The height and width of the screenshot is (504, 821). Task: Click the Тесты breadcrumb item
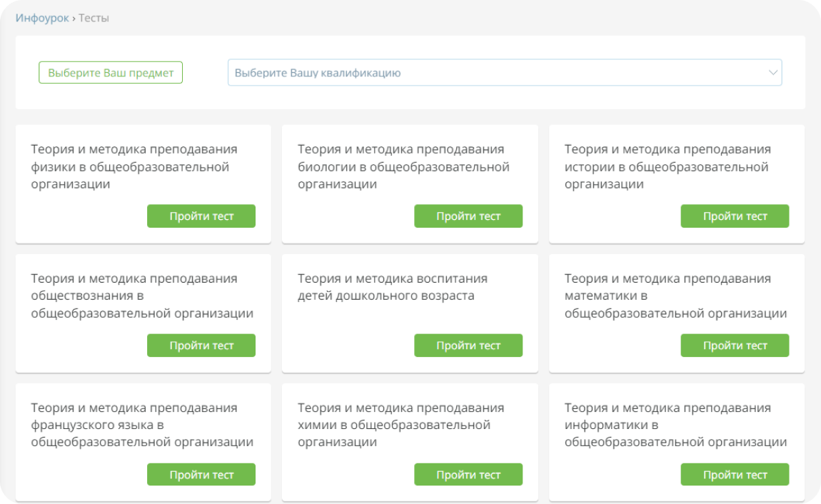pyautogui.click(x=94, y=18)
